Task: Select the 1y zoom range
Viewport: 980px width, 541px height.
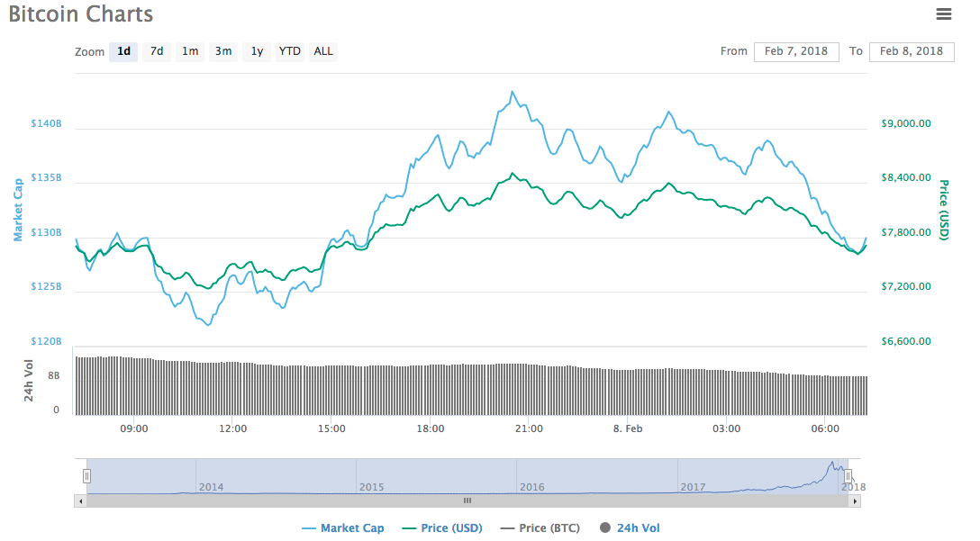Action: point(257,51)
